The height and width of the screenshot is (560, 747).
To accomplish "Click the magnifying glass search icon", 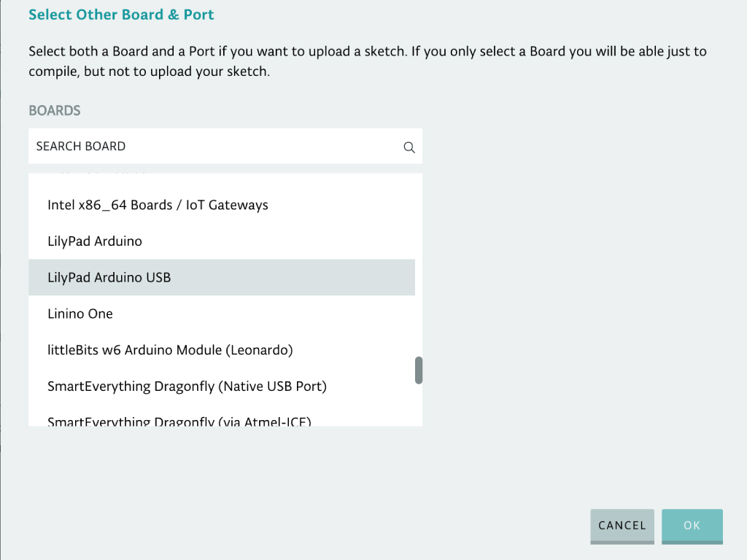I will tap(409, 147).
